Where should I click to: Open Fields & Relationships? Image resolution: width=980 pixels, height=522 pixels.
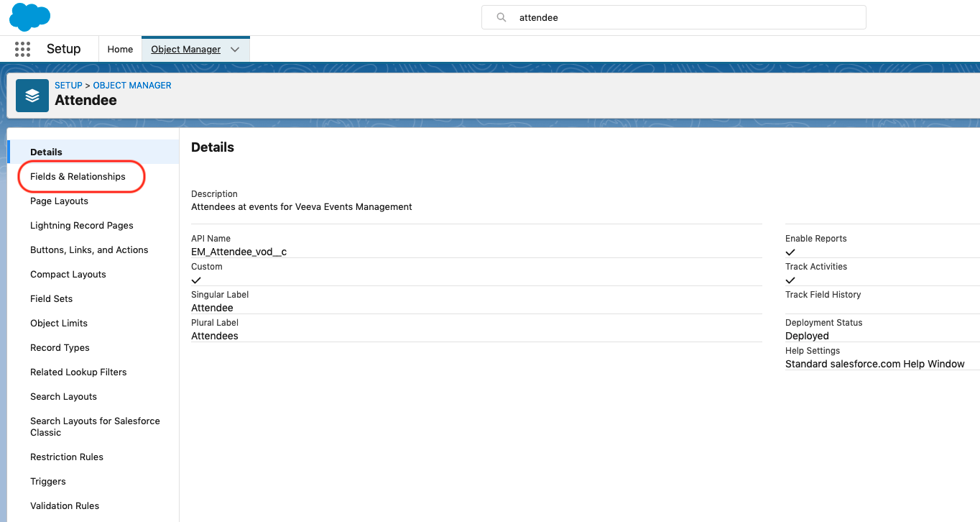coord(78,176)
